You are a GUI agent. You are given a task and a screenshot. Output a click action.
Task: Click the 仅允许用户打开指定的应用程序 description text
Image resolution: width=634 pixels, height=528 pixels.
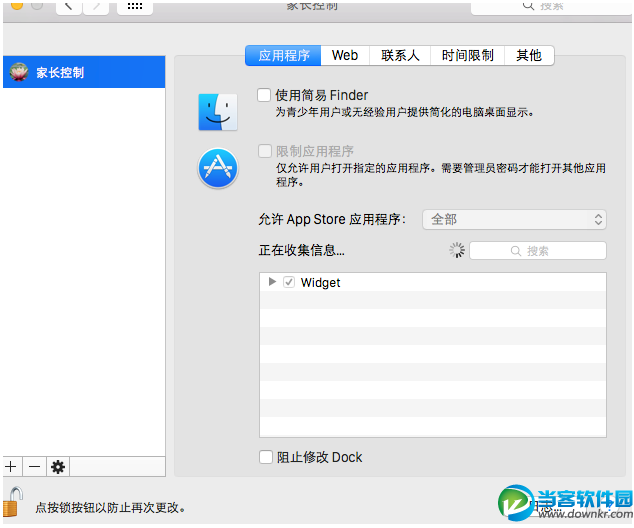click(441, 175)
